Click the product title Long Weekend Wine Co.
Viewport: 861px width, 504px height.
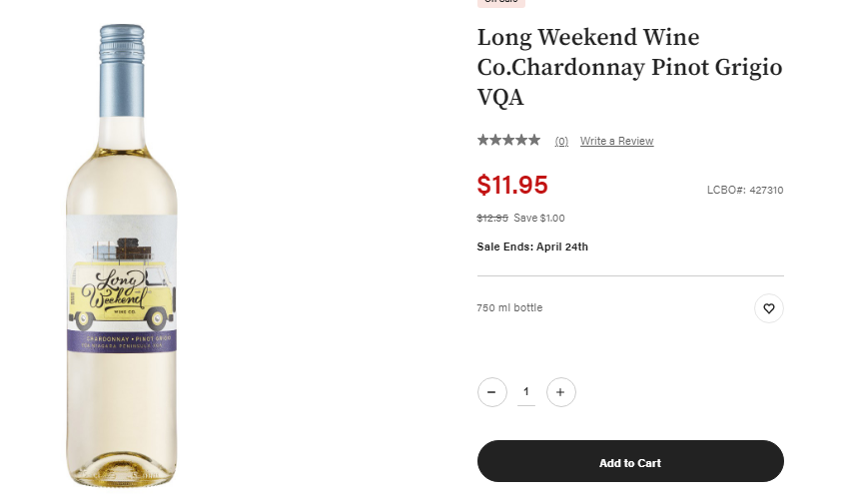pos(630,67)
